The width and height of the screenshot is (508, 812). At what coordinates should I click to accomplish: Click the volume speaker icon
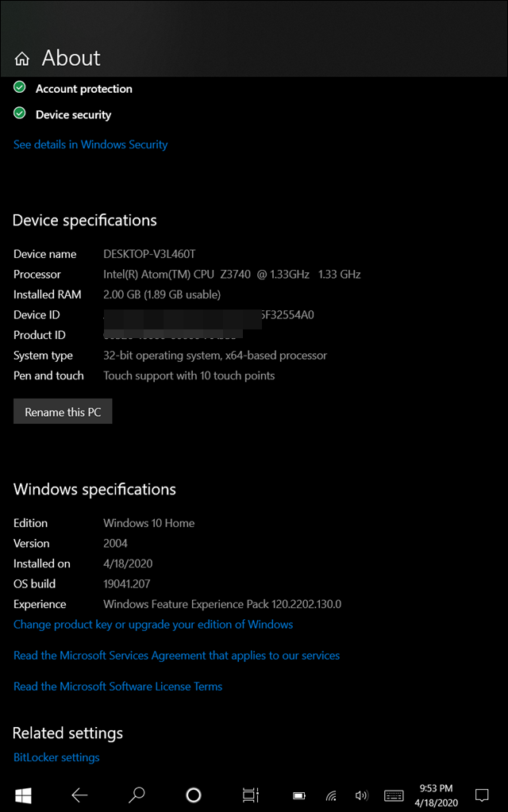[x=362, y=795]
